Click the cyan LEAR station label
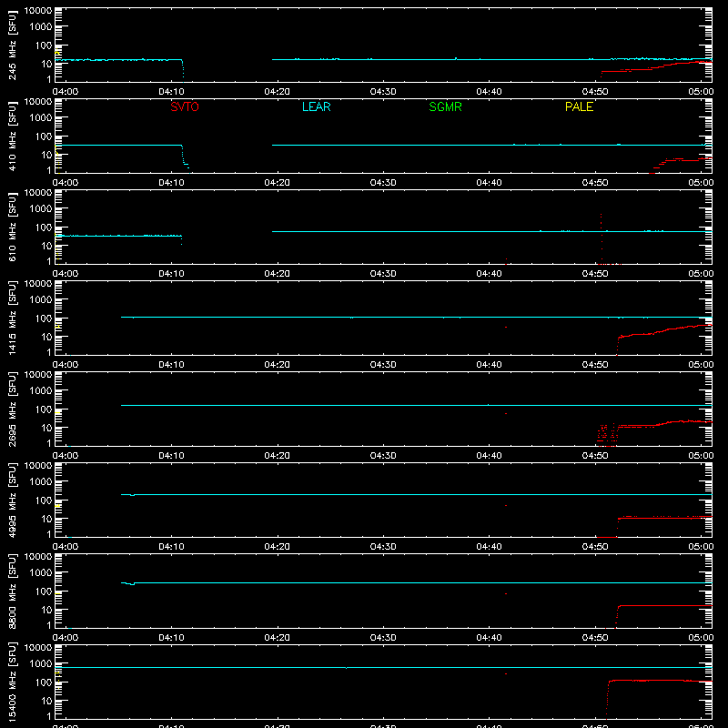728x728 pixels. [x=316, y=106]
